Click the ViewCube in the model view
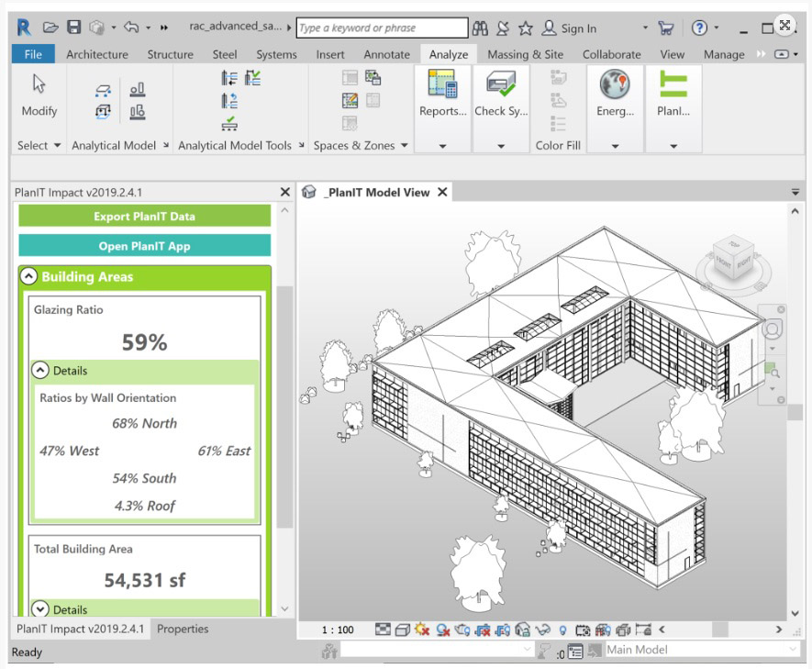This screenshot has width=812, height=669. 734,257
